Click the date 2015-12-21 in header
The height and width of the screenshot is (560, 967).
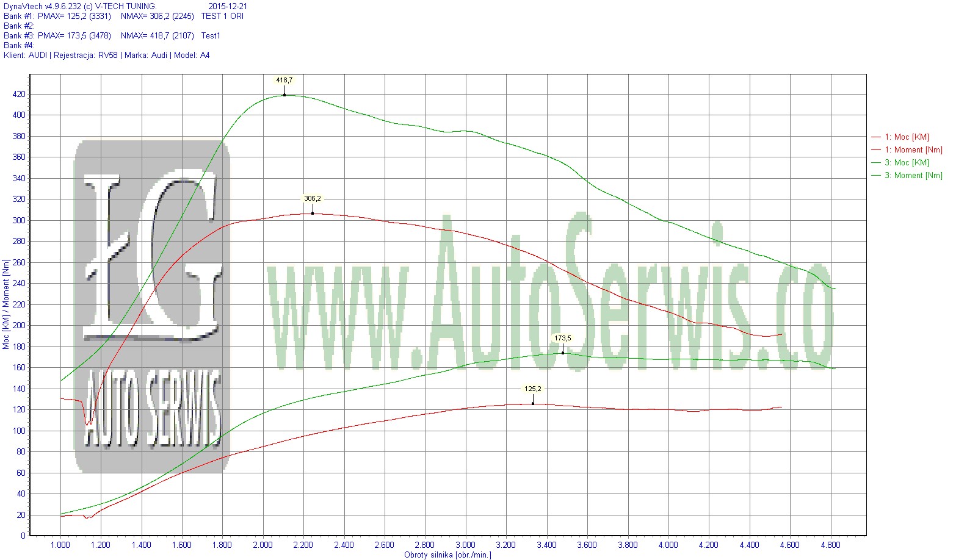click(x=228, y=7)
